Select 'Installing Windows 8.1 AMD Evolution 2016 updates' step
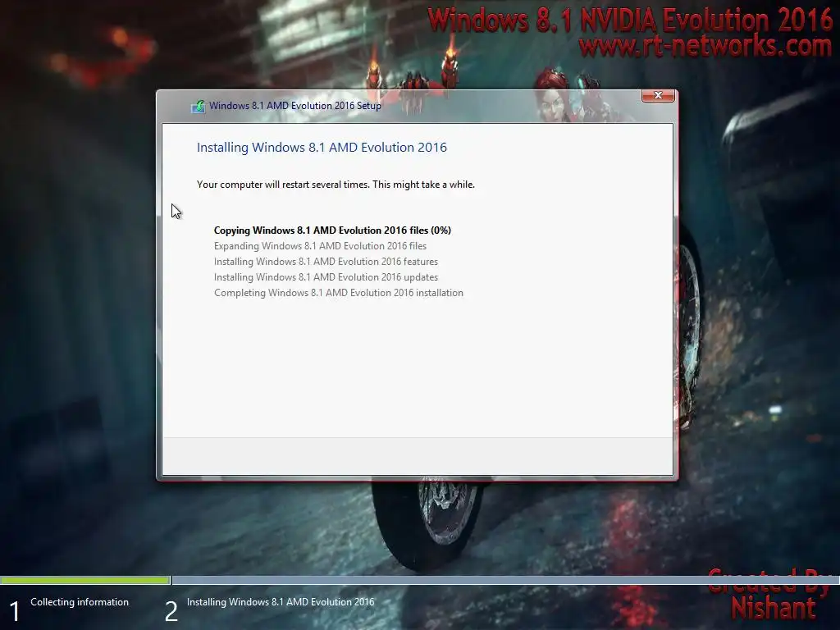The width and height of the screenshot is (840, 630). click(x=326, y=277)
